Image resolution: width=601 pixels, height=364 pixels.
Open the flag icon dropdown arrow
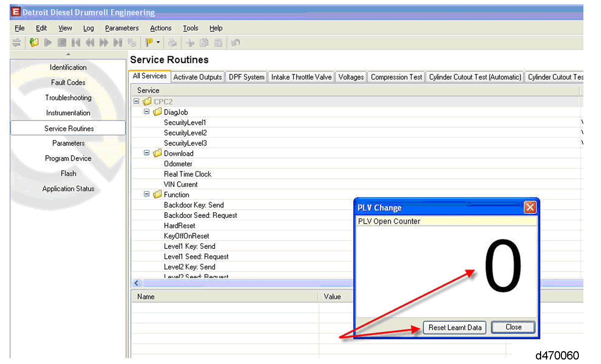tap(158, 43)
